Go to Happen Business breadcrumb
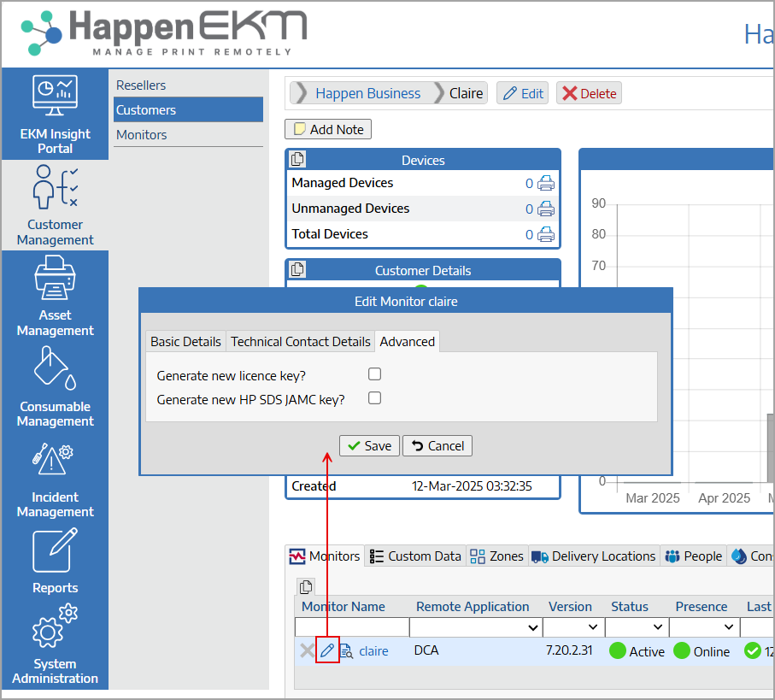This screenshot has width=775, height=700. click(367, 93)
